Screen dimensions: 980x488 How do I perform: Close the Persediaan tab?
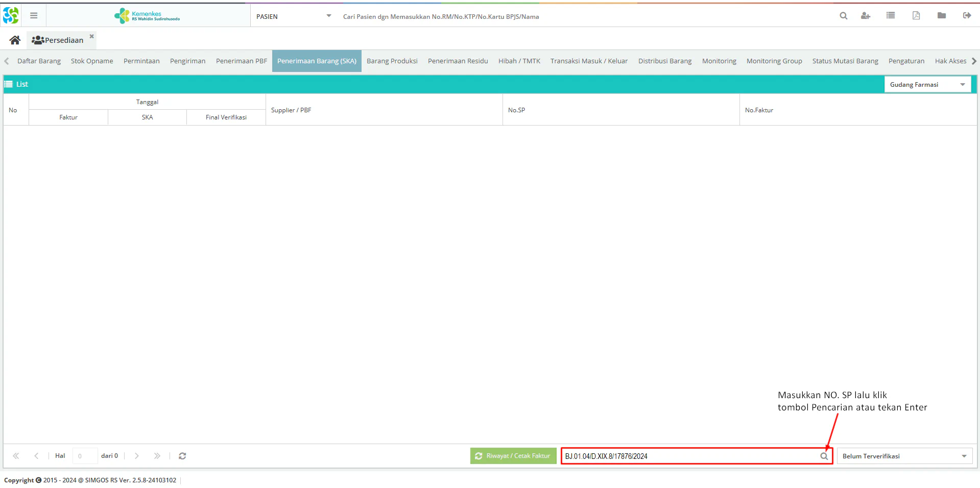click(x=92, y=36)
